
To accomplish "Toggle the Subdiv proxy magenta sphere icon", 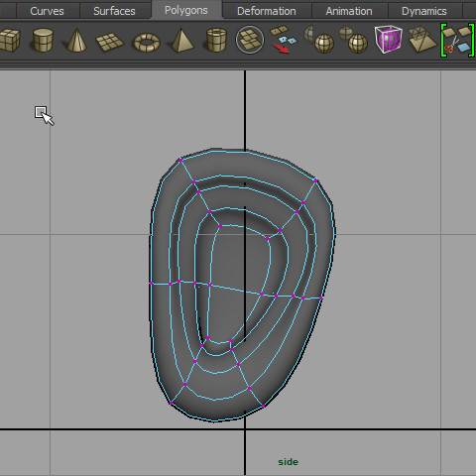I will pos(389,40).
